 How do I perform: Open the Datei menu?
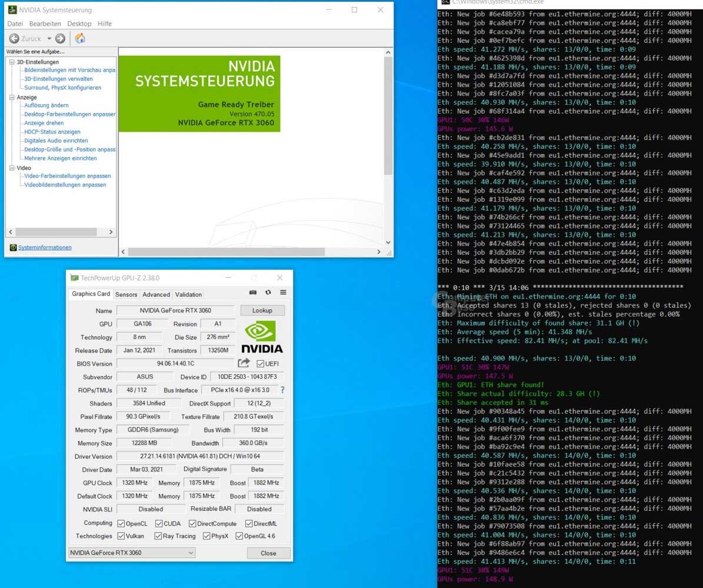[15, 24]
